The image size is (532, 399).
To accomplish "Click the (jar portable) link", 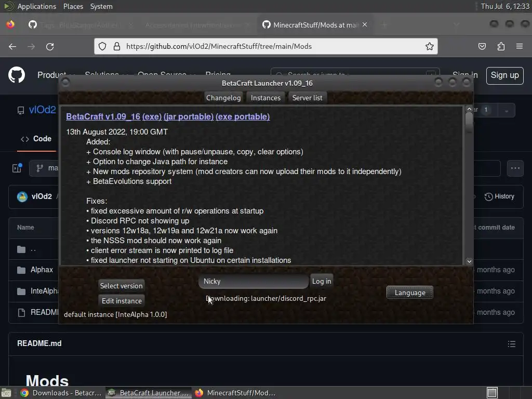I will pyautogui.click(x=188, y=116).
